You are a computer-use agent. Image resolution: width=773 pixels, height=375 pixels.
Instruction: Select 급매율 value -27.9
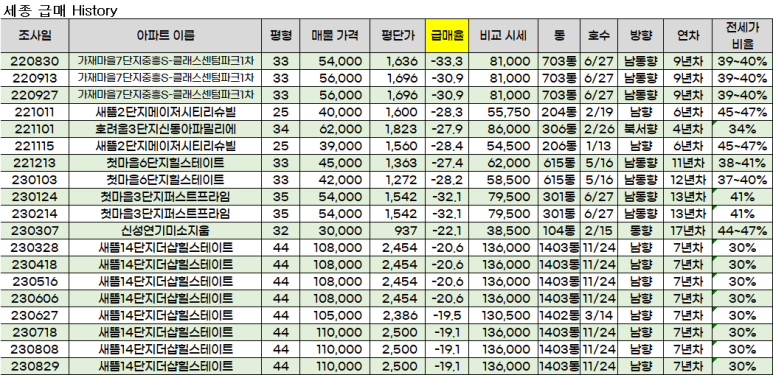447,129
